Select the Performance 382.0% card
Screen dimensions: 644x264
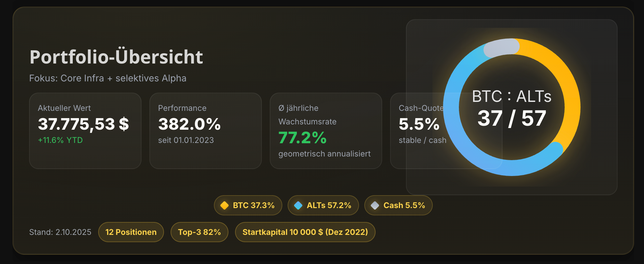pyautogui.click(x=205, y=131)
